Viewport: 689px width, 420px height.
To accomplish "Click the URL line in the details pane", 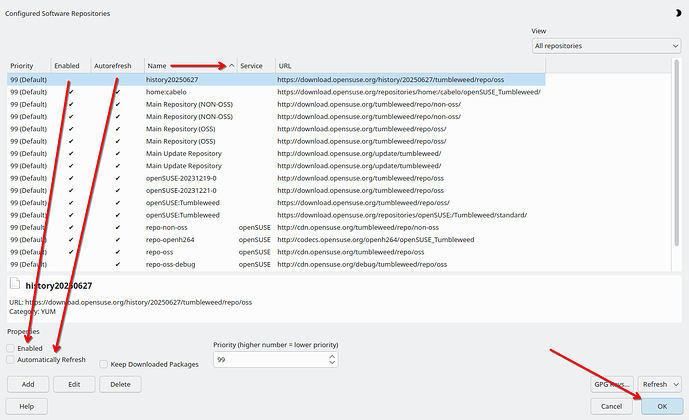I will pyautogui.click(x=131, y=302).
